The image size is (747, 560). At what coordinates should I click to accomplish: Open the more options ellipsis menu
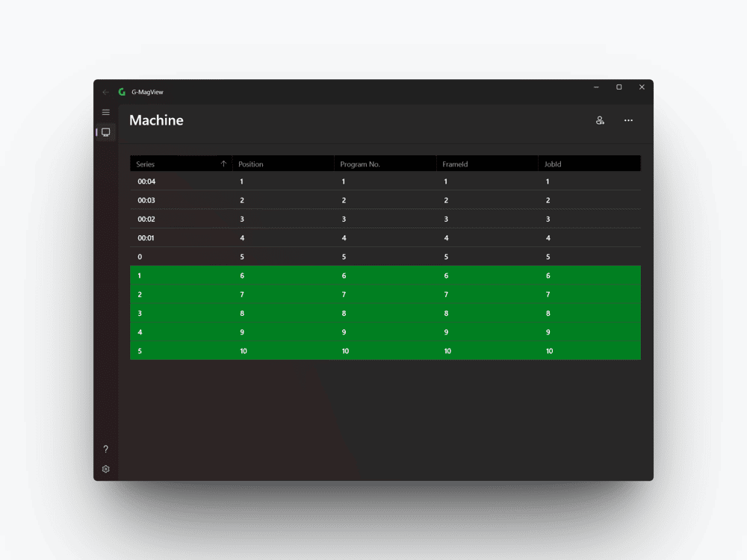(628, 120)
